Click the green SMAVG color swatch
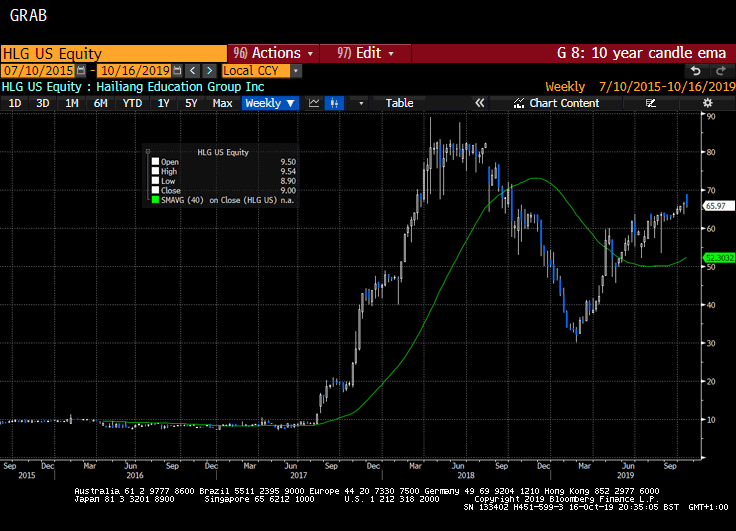 [155, 200]
